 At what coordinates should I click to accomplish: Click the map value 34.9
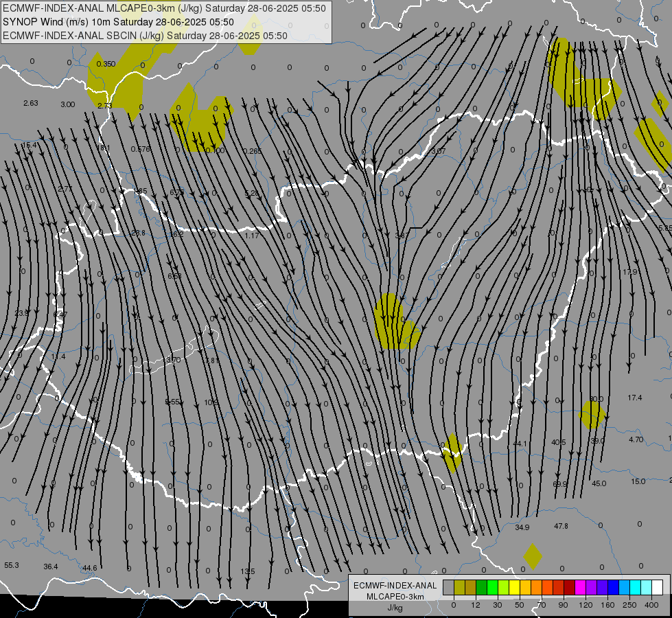point(522,527)
